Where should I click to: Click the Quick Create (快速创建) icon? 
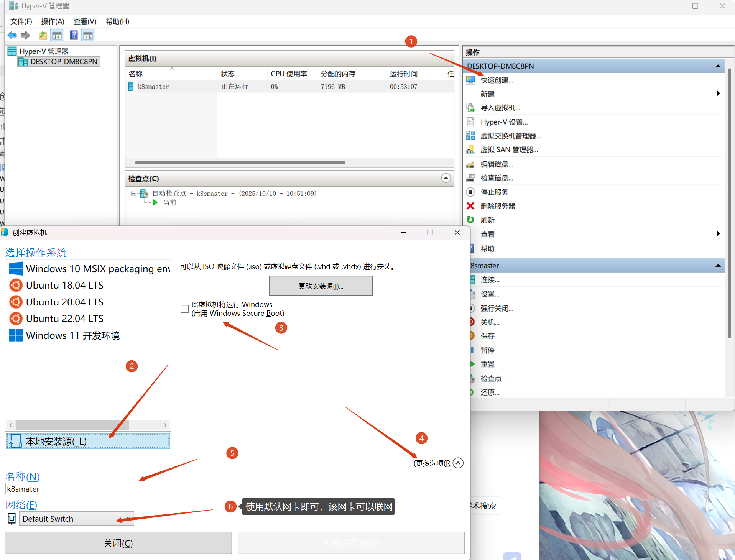(470, 80)
